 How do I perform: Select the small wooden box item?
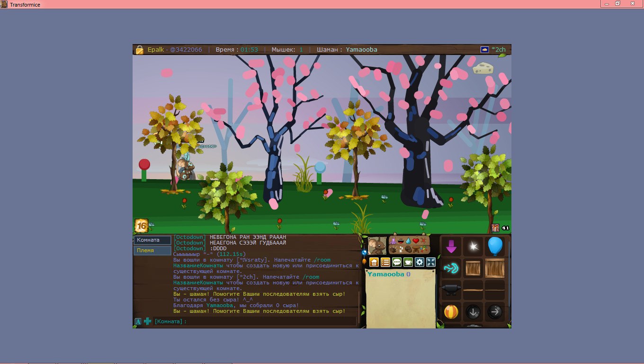pyautogui.click(x=473, y=268)
